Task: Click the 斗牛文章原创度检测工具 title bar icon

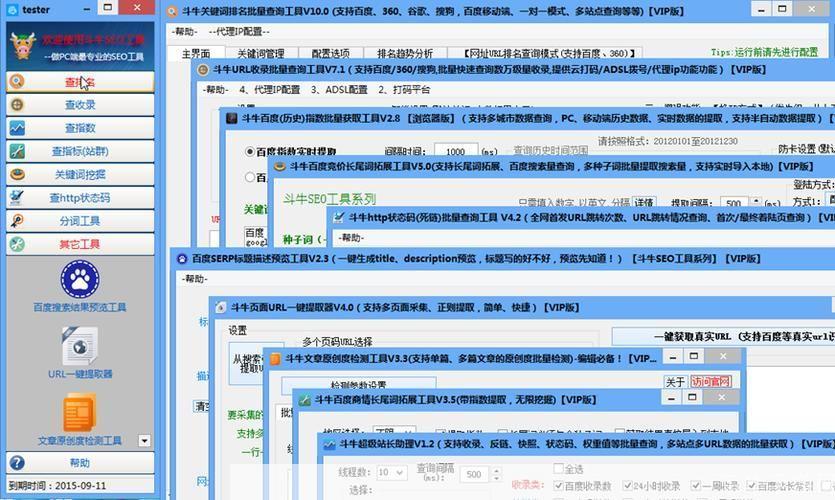Action: 275,359
